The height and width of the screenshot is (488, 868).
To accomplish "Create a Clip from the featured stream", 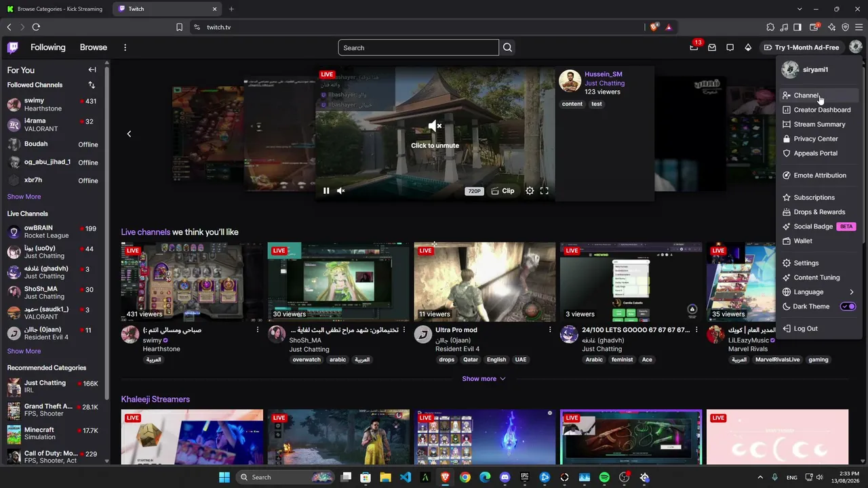I will click(x=502, y=191).
